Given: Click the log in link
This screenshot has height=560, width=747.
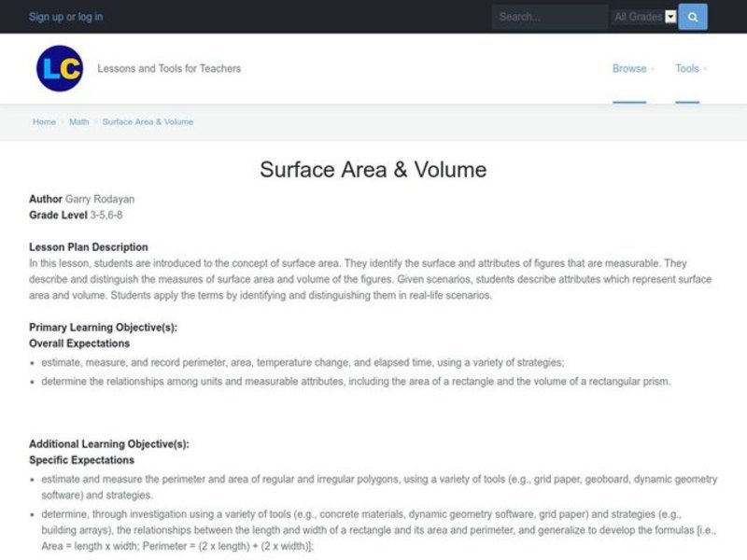Looking at the screenshot, I should click(x=91, y=16).
